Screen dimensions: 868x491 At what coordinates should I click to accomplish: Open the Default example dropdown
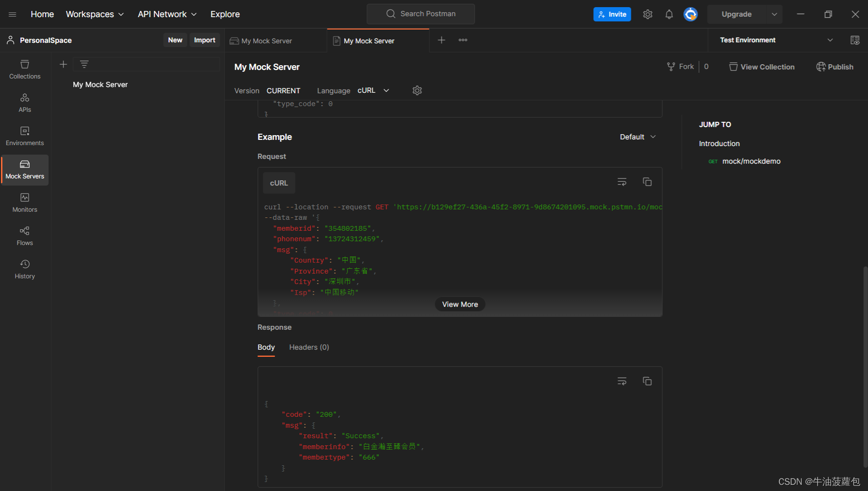pos(638,137)
